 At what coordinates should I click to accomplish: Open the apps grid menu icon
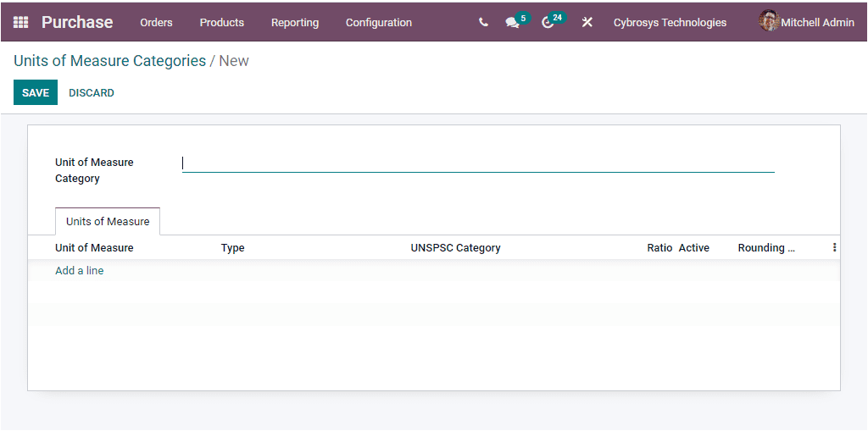pyautogui.click(x=21, y=23)
